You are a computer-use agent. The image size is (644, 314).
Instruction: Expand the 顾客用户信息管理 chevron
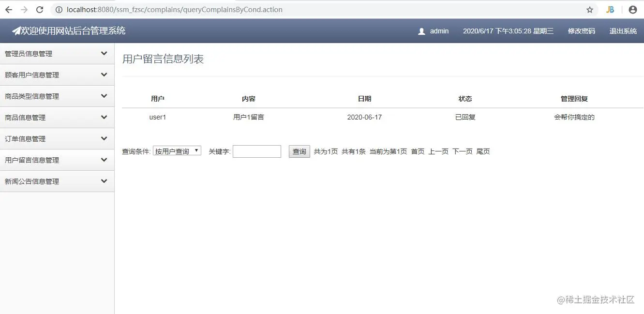pos(104,75)
